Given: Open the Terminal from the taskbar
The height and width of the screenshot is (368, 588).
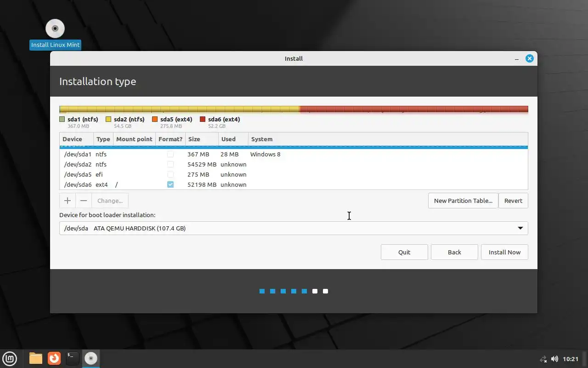Looking at the screenshot, I should tap(72, 358).
